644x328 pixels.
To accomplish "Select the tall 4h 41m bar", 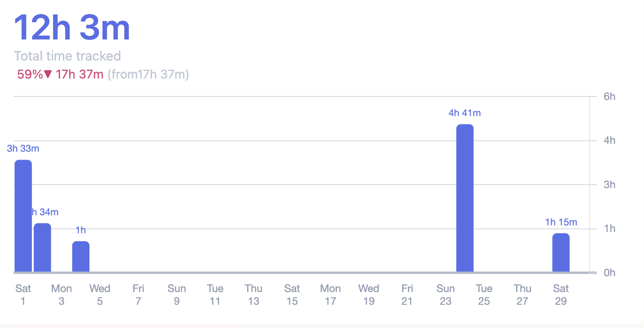I will (465, 198).
